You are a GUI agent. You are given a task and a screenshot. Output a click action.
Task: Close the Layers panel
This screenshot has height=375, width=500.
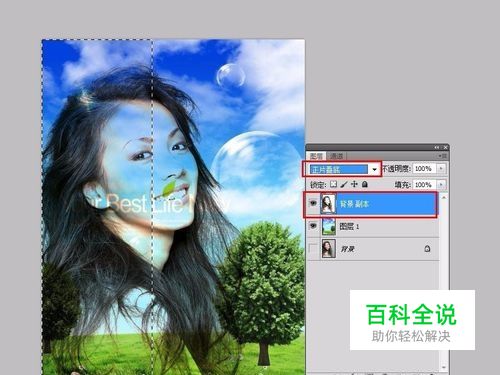click(445, 147)
